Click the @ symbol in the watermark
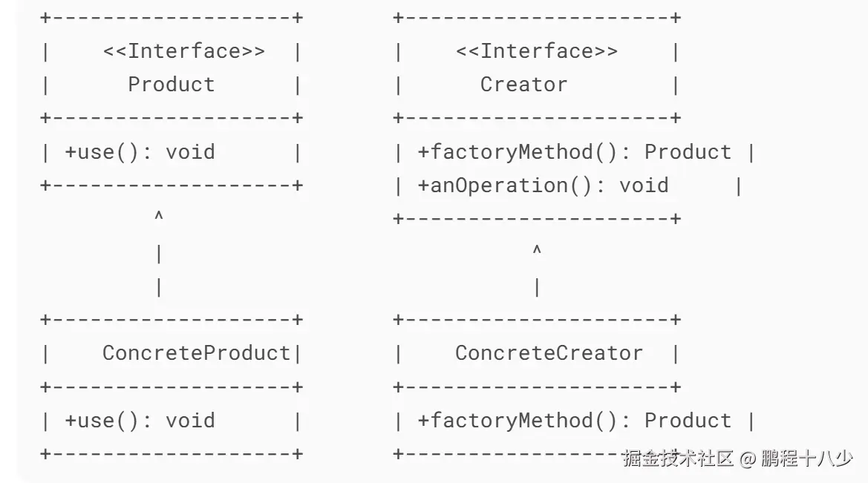The width and height of the screenshot is (868, 483). click(747, 459)
